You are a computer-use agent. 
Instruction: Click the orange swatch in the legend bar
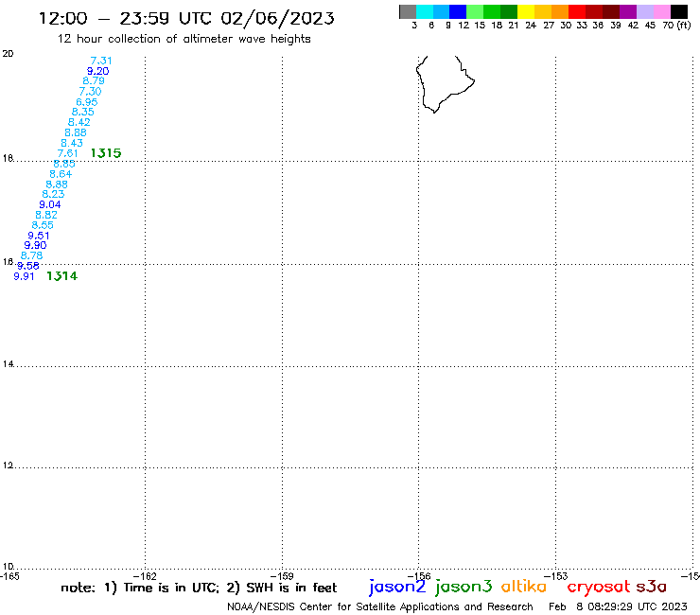point(560,11)
